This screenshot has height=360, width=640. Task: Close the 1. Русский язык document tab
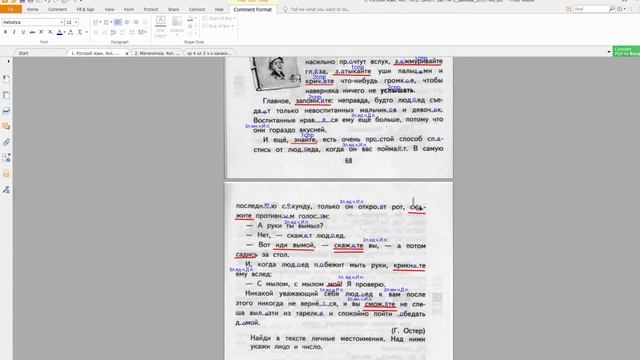click(x=127, y=53)
